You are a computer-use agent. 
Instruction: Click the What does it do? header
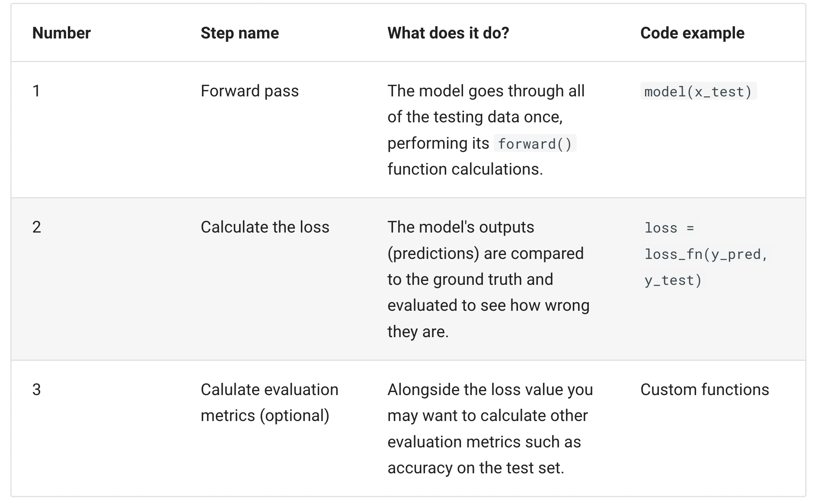448,33
